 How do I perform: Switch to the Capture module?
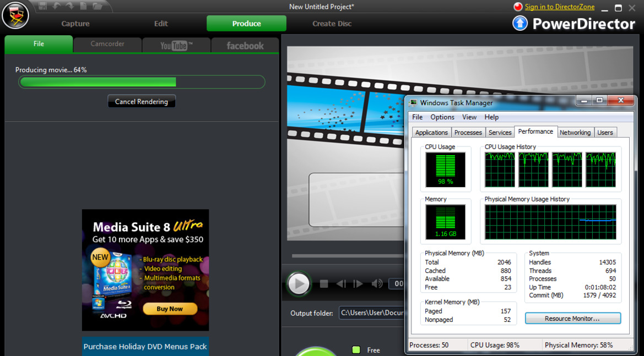[x=75, y=23]
